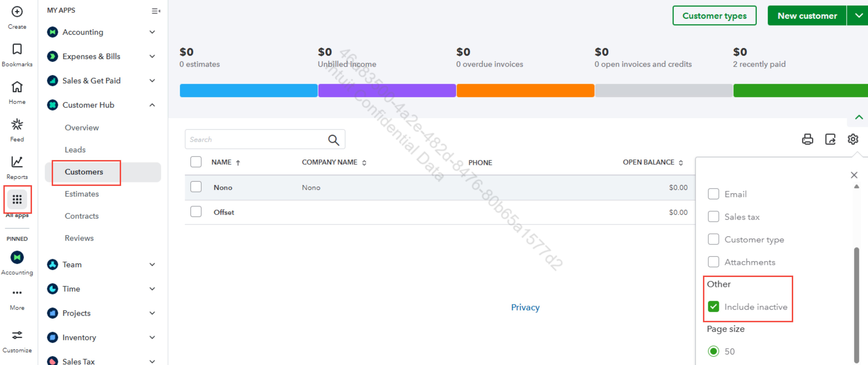This screenshot has width=868, height=365.
Task: Expand the Accounting app section
Action: click(x=152, y=32)
